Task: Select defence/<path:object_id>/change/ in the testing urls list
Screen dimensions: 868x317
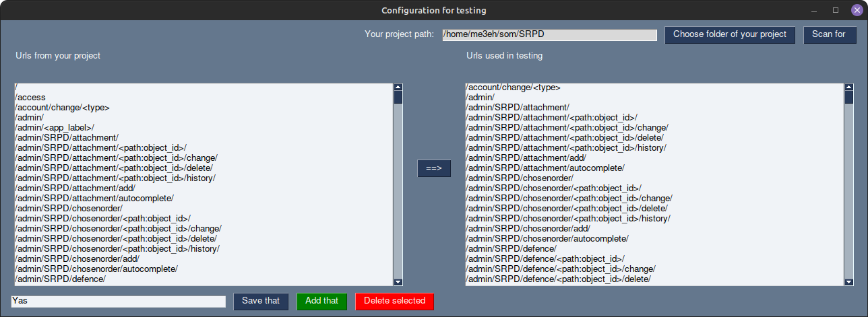Action: (654, 269)
